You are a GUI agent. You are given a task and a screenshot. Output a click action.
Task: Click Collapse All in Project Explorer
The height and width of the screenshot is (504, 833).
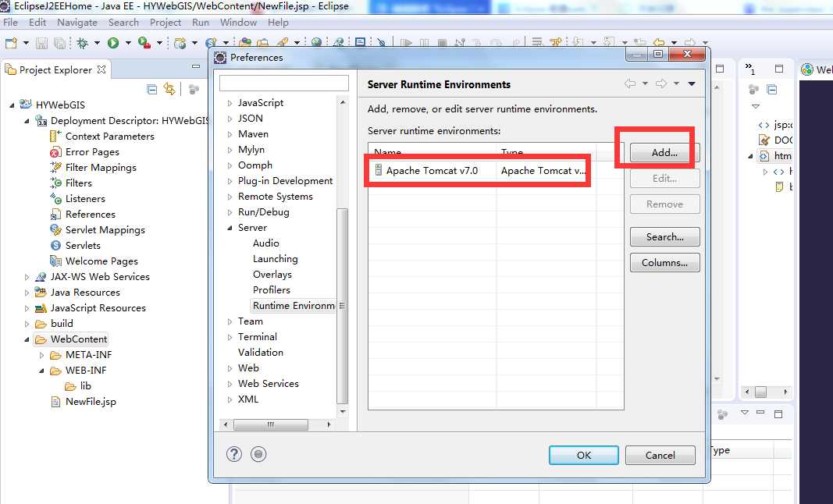click(152, 89)
